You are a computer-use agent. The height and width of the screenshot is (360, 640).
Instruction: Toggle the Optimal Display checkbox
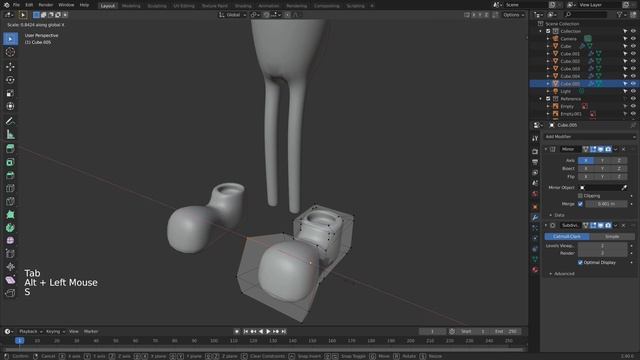pyautogui.click(x=580, y=262)
